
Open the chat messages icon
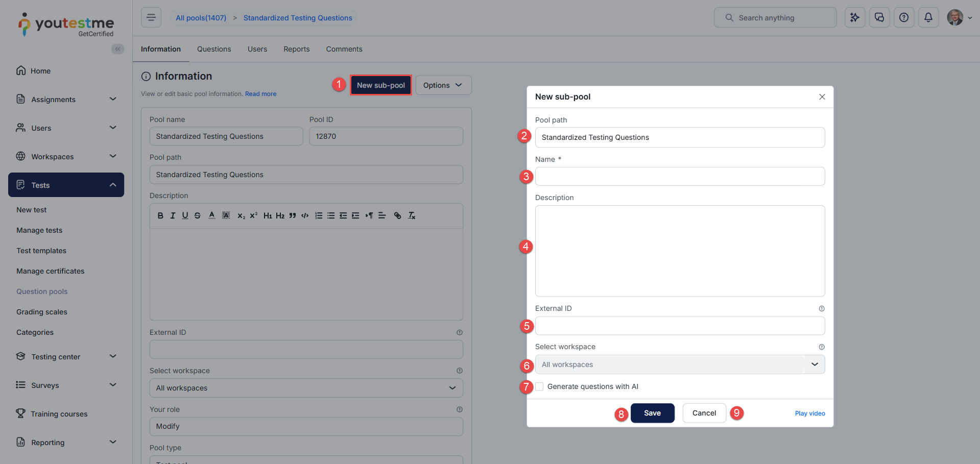(x=879, y=18)
